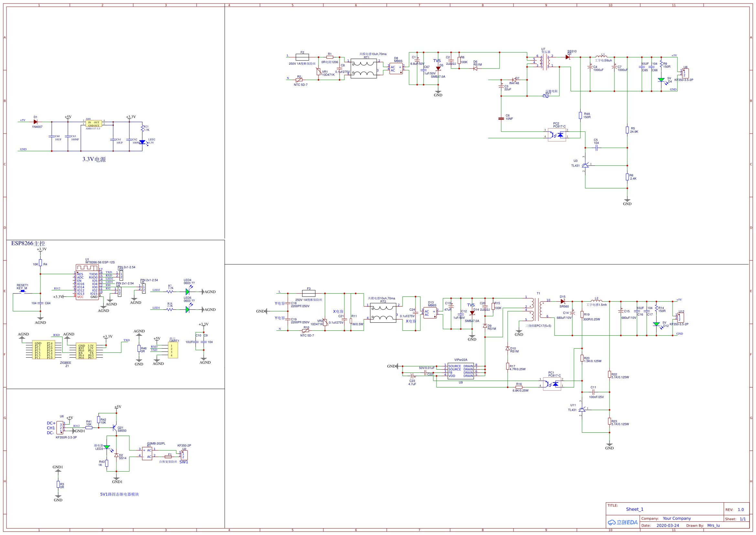756x535 pixels.
Task: Select the R46 0R resistor
Action: coord(139,349)
